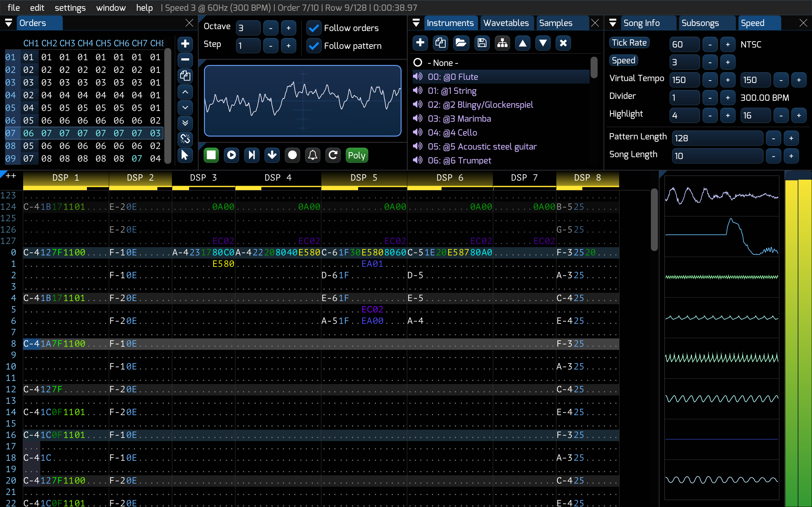Click the record button in transport controls
Viewport: 812px width, 507px height.
(292, 155)
